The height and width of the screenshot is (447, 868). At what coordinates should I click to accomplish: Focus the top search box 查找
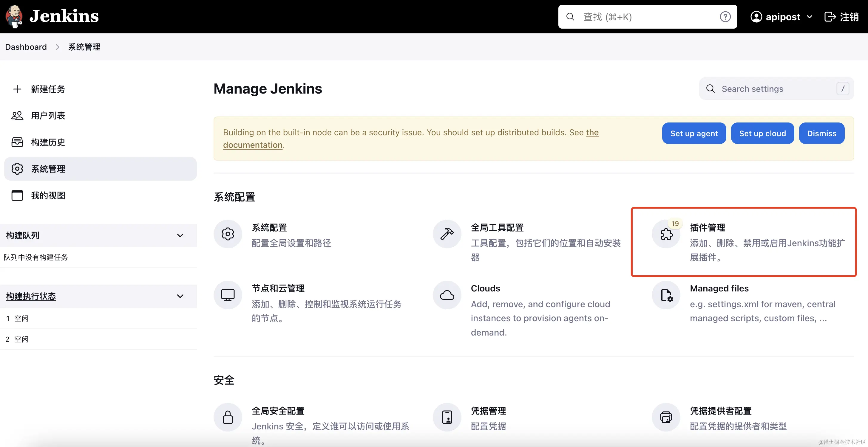point(647,16)
